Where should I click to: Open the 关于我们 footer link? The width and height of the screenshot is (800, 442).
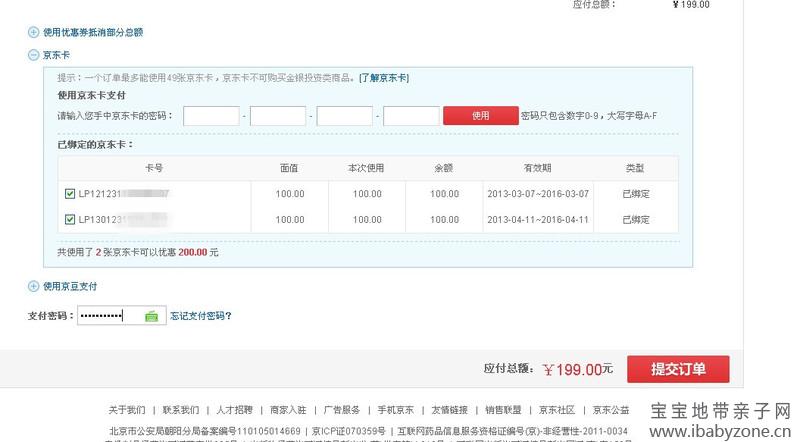(127, 410)
